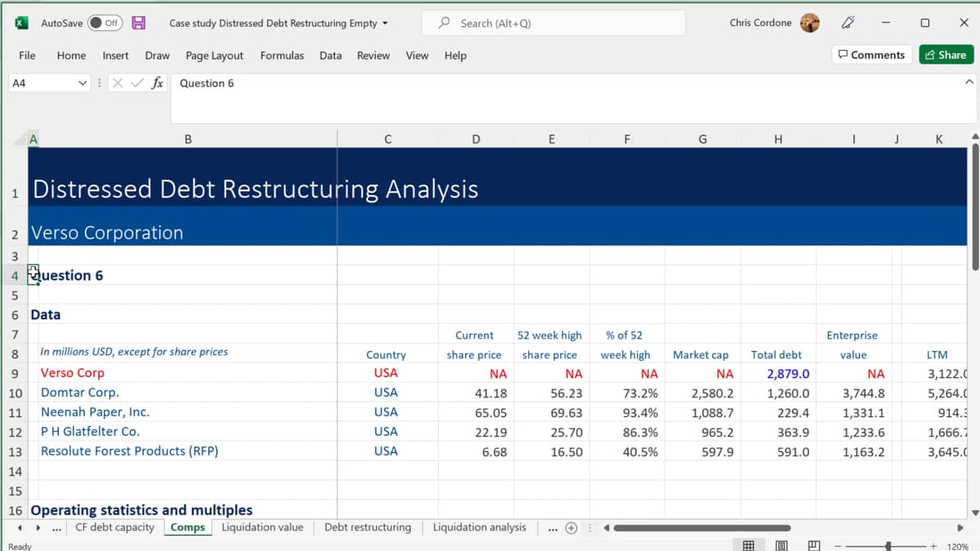This screenshot has height=551, width=980.
Task: Open the Formulas ribbon tab
Action: point(282,56)
